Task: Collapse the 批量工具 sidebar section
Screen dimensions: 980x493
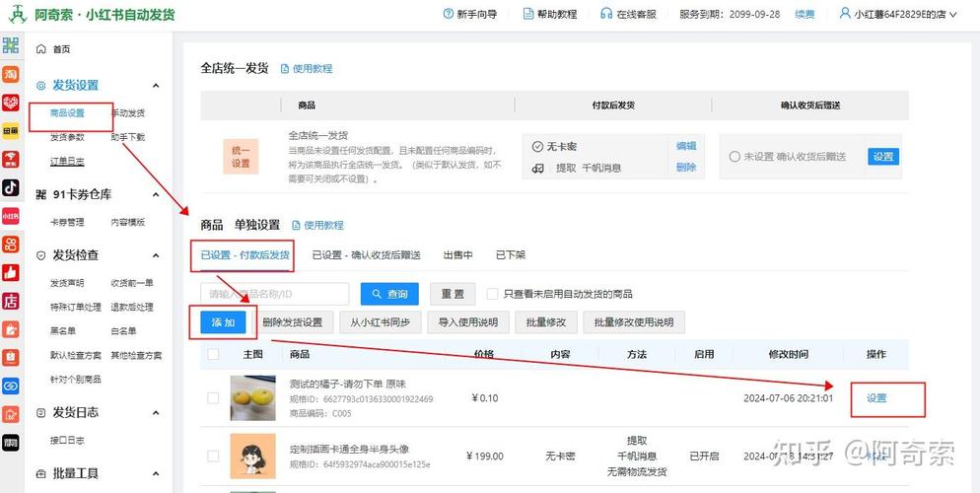Action: tap(156, 473)
